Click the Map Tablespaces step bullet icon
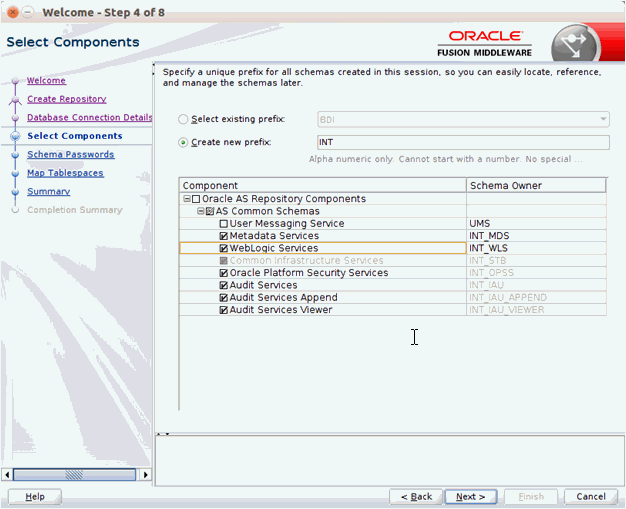Viewport: 626px width, 509px height. (15, 173)
